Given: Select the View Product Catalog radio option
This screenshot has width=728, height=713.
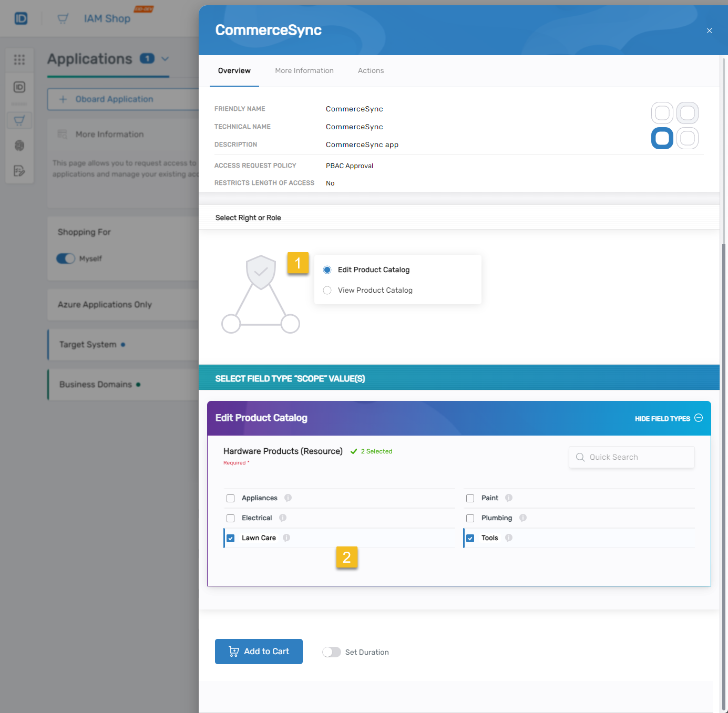Looking at the screenshot, I should click(x=327, y=291).
